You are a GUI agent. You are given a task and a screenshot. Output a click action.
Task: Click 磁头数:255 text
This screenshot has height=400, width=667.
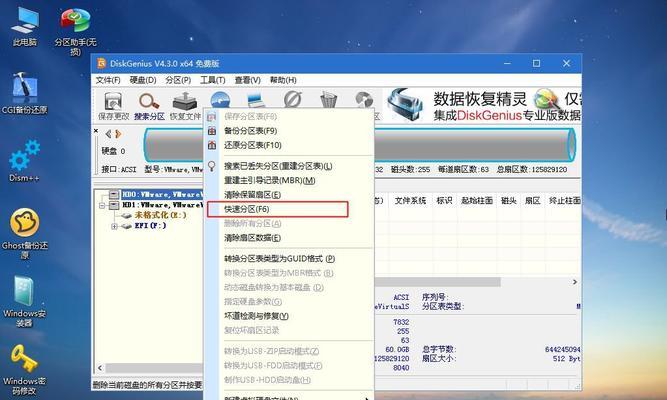click(410, 169)
